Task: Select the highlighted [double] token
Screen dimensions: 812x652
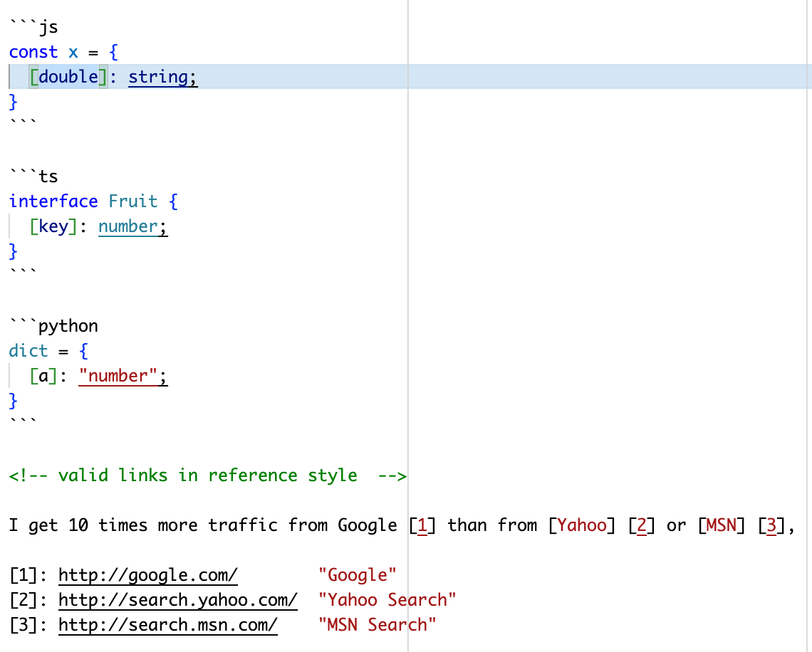Action: 68,76
